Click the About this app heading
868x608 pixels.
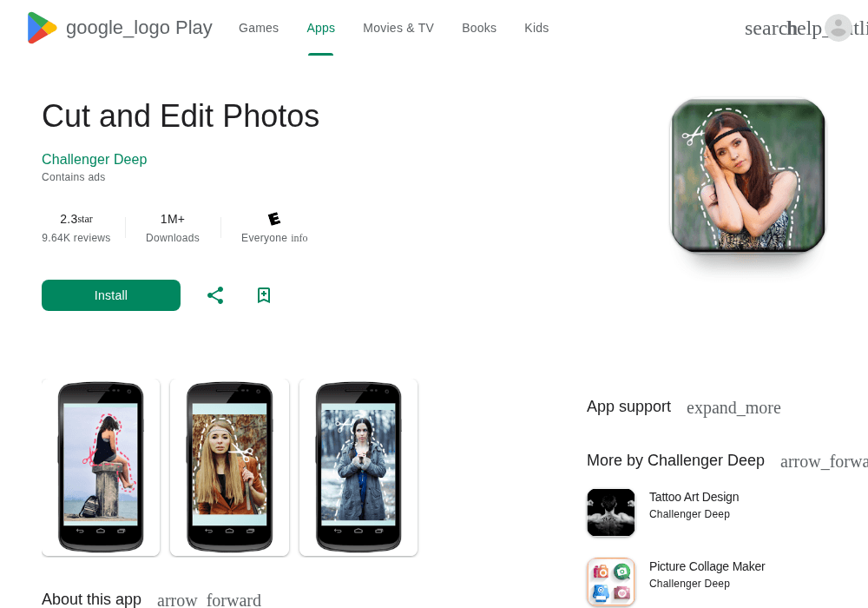[91, 599]
